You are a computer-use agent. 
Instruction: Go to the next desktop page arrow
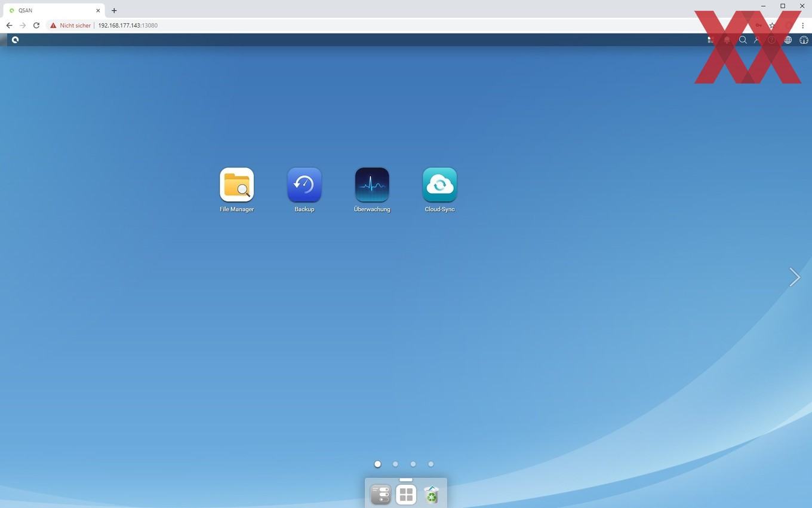tap(794, 277)
